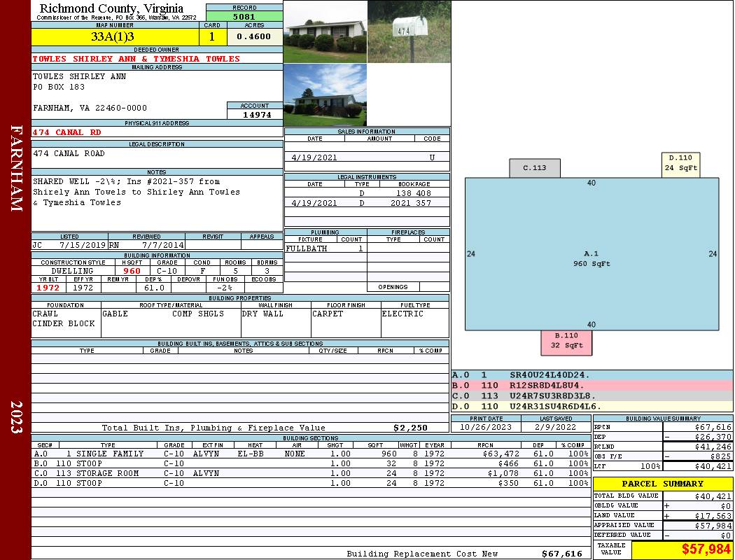Click the D.110 24 SqFt sketch box
Image resolution: width=735 pixels, height=560 pixels.
680,164
